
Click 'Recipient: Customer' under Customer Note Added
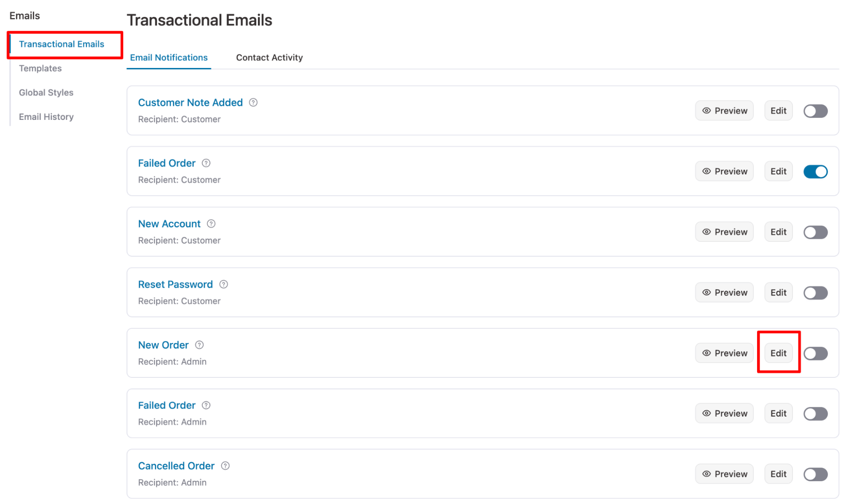[179, 119]
